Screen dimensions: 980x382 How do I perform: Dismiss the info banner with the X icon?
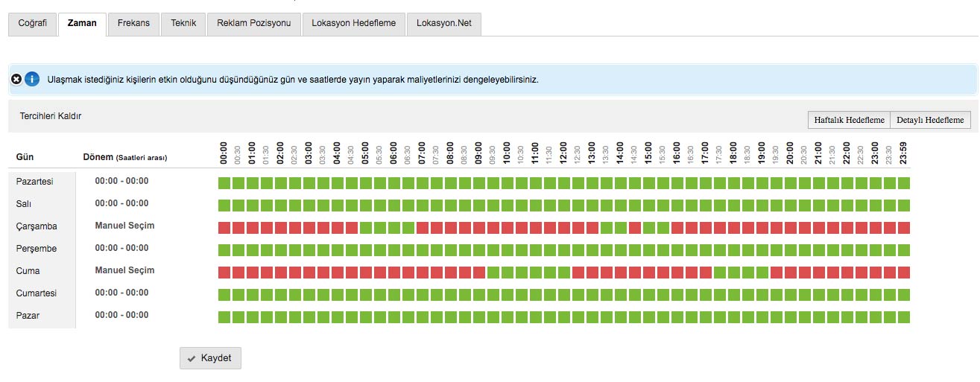click(16, 79)
